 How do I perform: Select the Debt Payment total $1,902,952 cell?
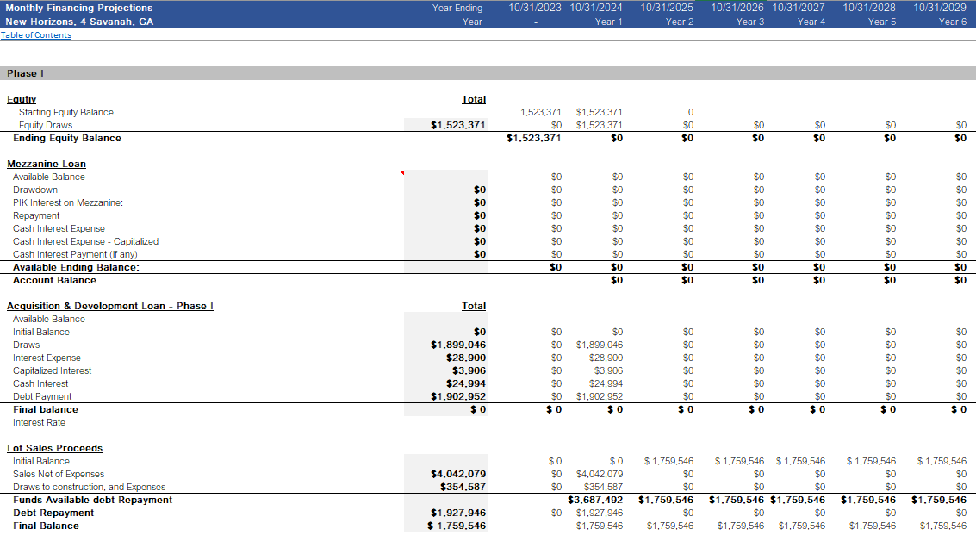(x=458, y=396)
